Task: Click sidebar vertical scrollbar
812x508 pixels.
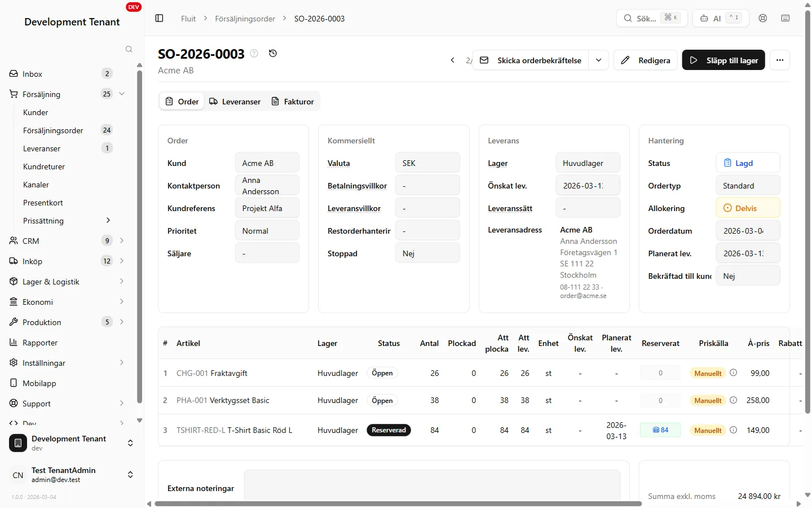Action: 139,236
